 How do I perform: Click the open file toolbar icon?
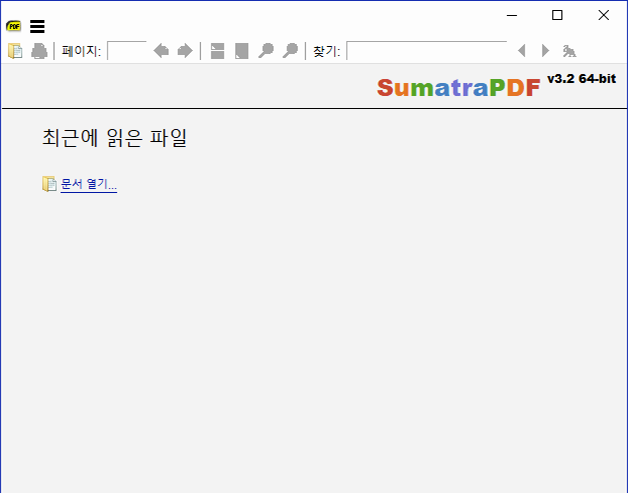[15, 51]
